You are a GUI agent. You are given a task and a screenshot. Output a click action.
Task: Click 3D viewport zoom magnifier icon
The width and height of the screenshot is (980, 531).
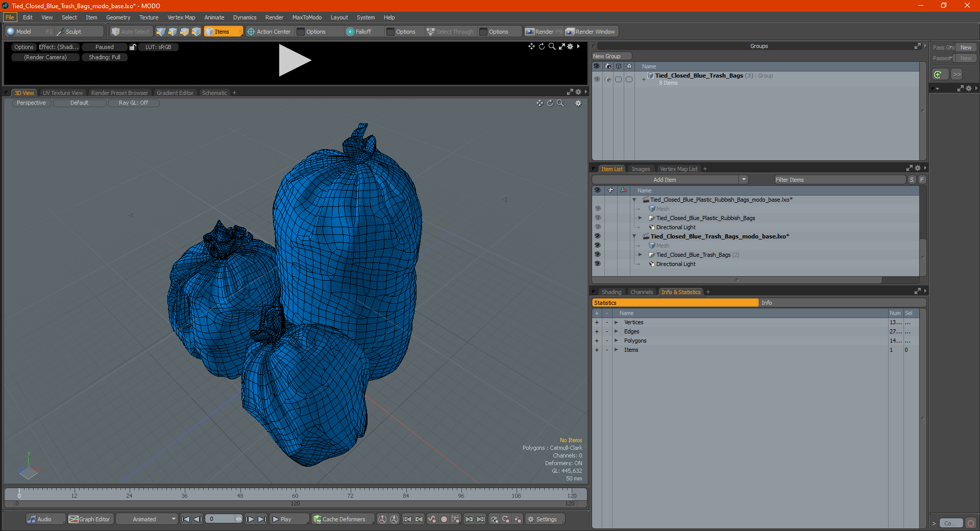click(560, 103)
